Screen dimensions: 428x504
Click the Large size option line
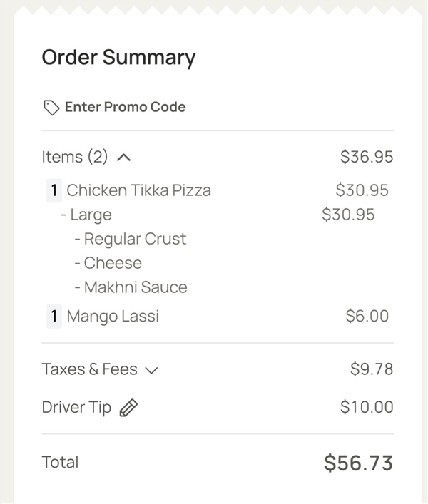(86, 215)
